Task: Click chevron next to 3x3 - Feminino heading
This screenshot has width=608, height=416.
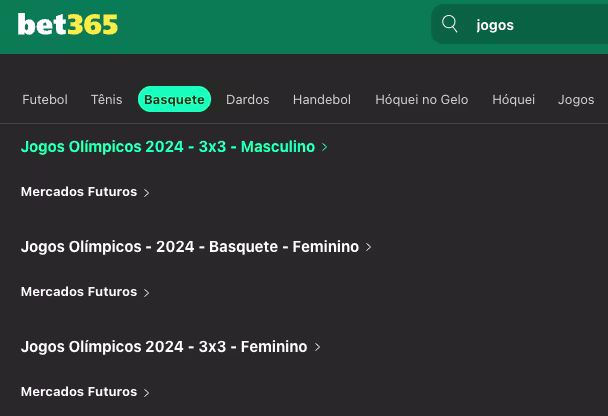Action: coord(317,347)
